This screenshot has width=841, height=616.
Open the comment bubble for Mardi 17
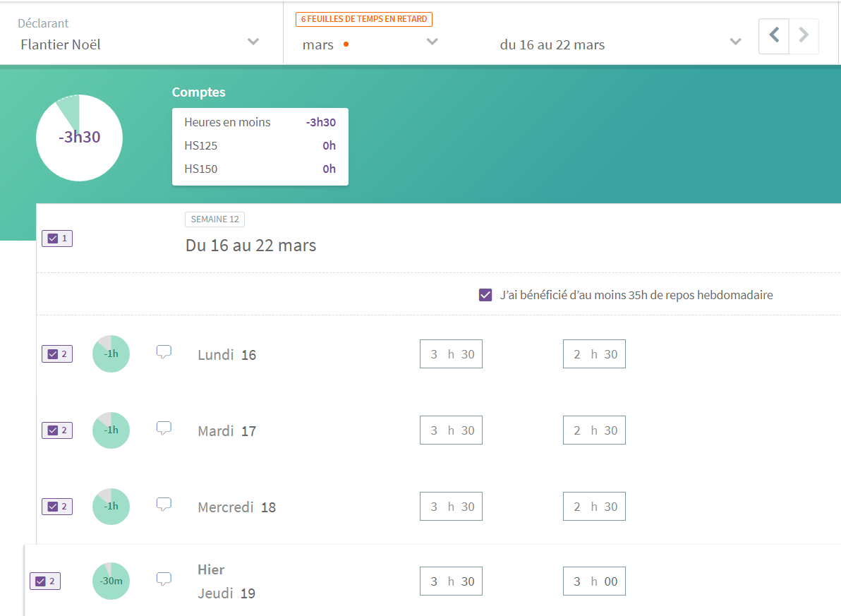(x=164, y=428)
